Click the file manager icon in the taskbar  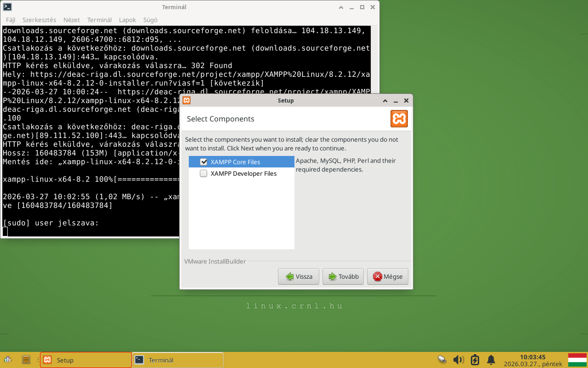click(26, 359)
